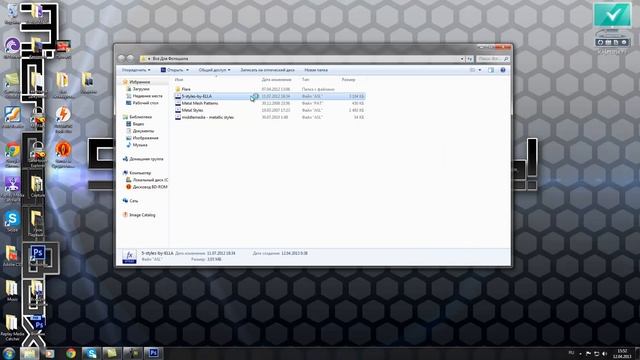Toggle the preview pane icon in toolbar
640x360 pixels.
click(x=491, y=70)
